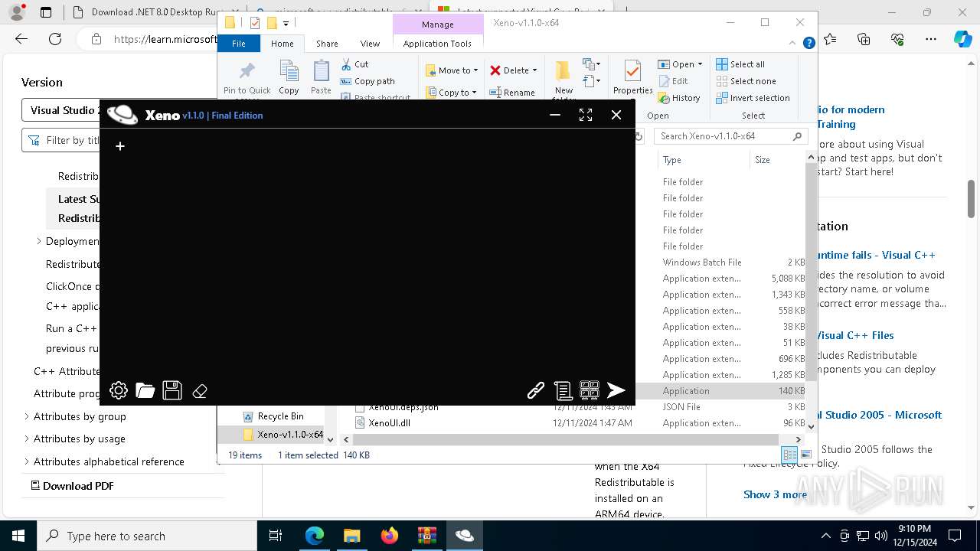Collapse the Explorer ribbon with the chevron
The image size is (980, 551).
(794, 44)
